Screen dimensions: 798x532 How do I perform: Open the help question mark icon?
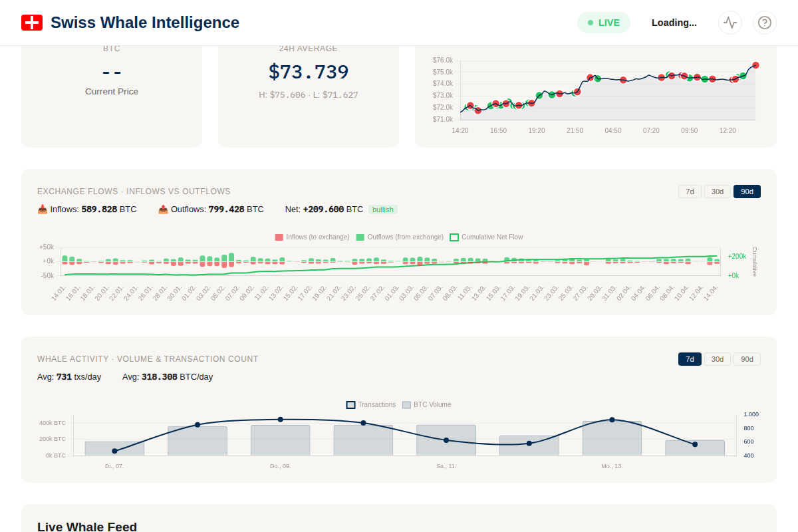pyautogui.click(x=764, y=23)
